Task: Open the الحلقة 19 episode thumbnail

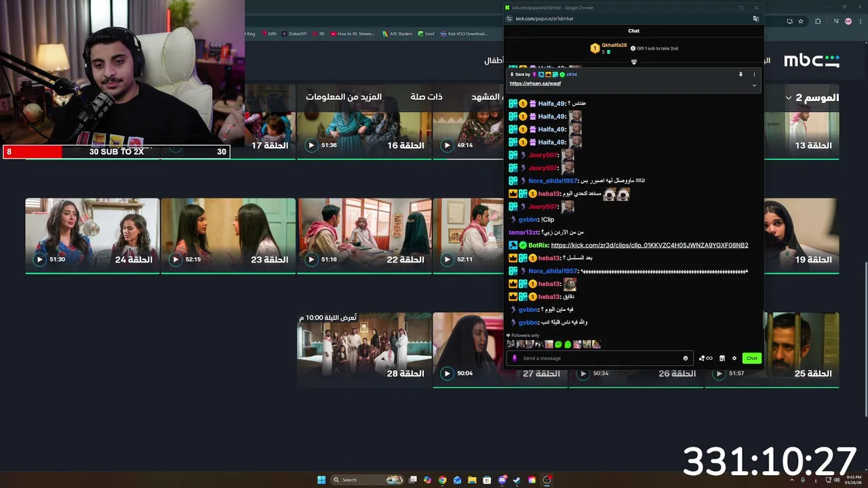Action: [801, 235]
